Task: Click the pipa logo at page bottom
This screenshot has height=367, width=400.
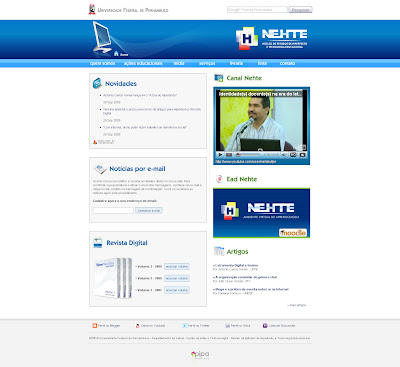Action: click(200, 355)
